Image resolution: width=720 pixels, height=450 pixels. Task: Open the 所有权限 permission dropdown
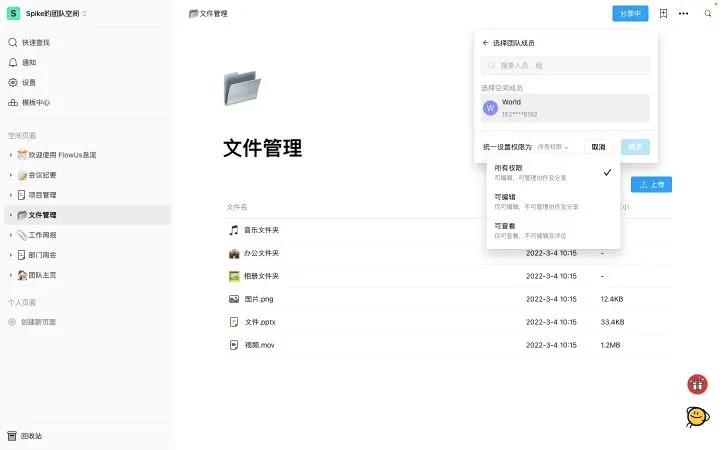click(553, 147)
